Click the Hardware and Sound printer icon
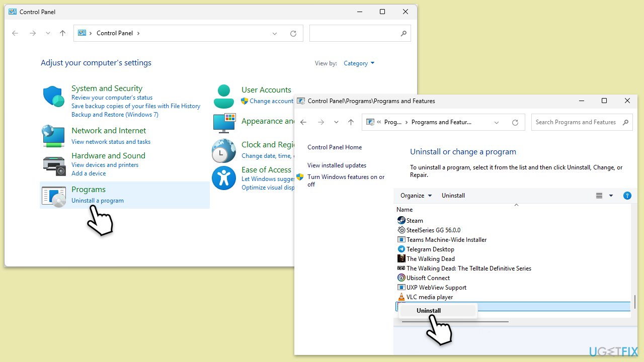This screenshot has width=644, height=362. [x=53, y=165]
